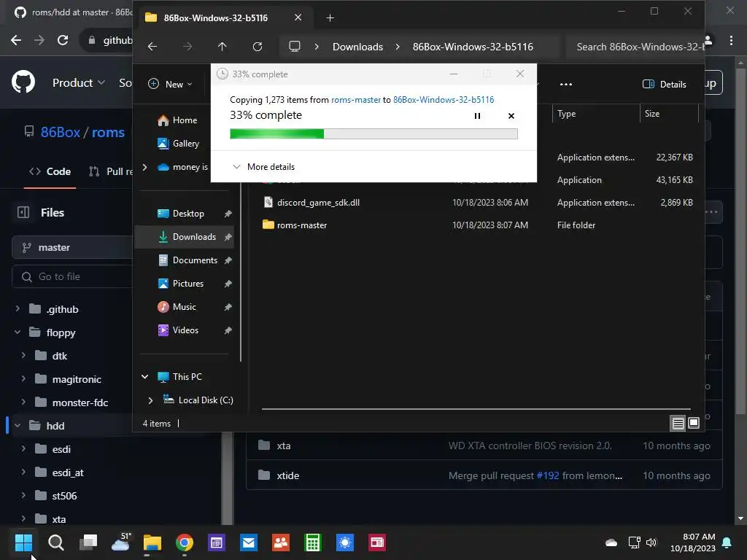
Task: Open Product menu on GitHub
Action: [x=79, y=83]
